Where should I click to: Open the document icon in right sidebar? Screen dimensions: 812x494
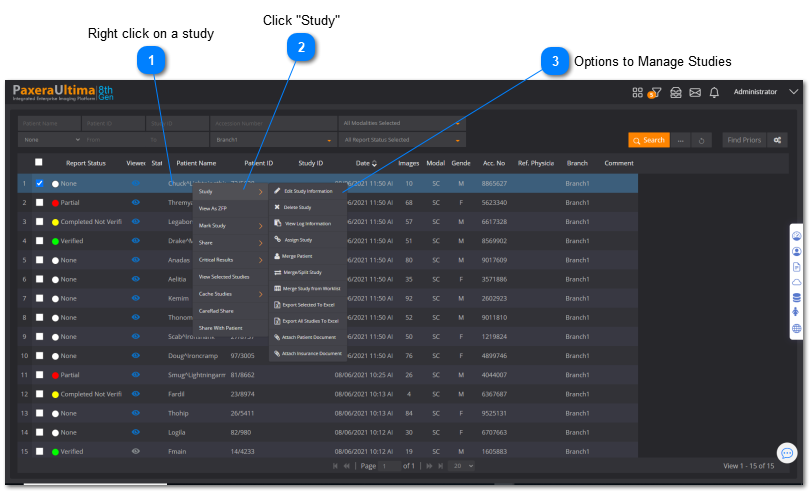pos(796,267)
